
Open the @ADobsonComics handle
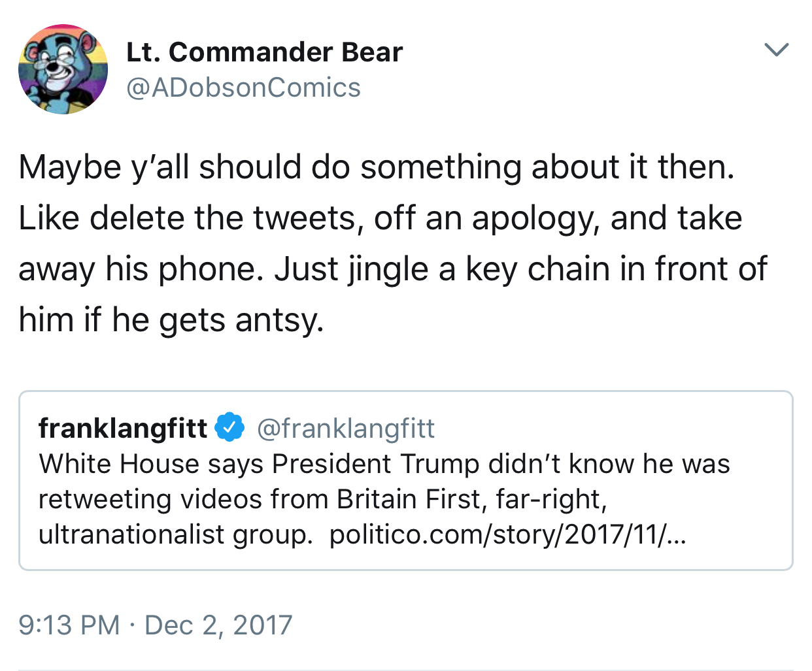point(243,88)
